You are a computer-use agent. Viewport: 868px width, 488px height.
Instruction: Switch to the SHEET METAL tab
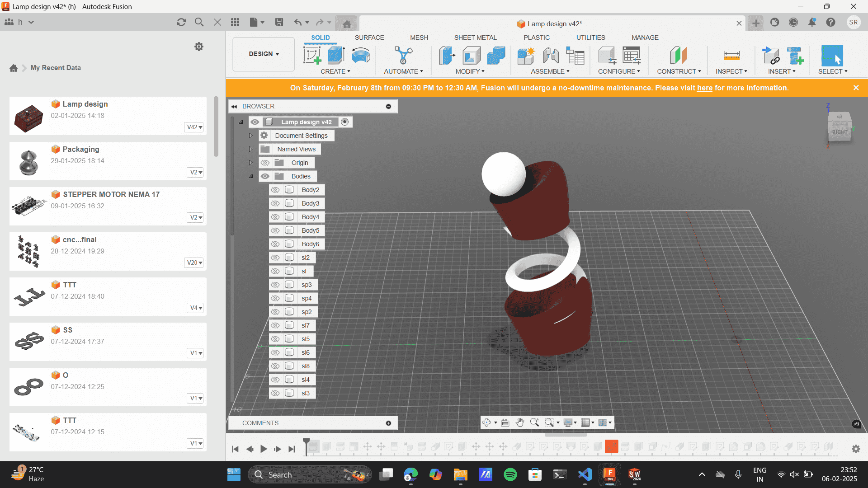tap(475, 38)
